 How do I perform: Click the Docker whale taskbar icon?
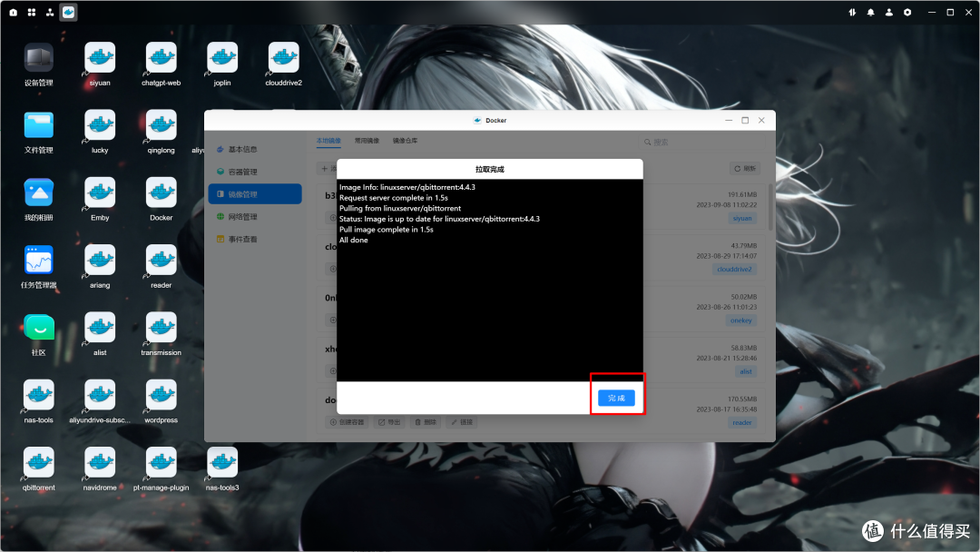click(68, 12)
